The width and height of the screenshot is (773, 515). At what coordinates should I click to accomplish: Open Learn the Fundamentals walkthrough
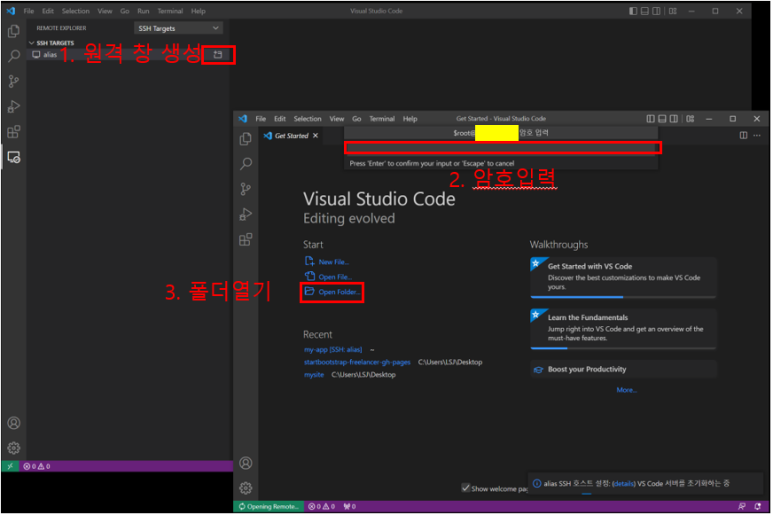(623, 329)
